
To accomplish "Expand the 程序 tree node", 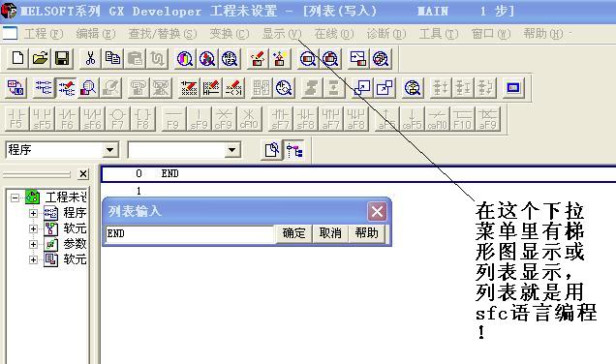I will click(x=33, y=213).
